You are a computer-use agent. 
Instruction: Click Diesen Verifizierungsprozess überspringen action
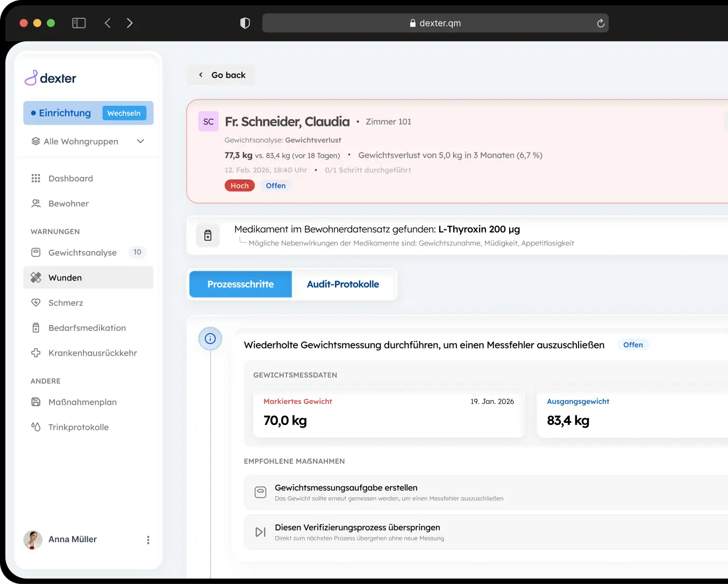pyautogui.click(x=486, y=532)
